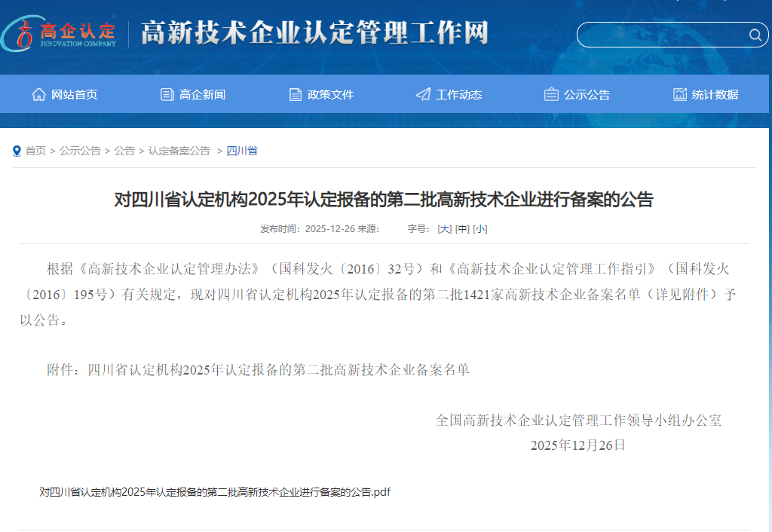Click the date 2025年12月26日 under the signature
The image size is (772, 532).
click(x=577, y=445)
